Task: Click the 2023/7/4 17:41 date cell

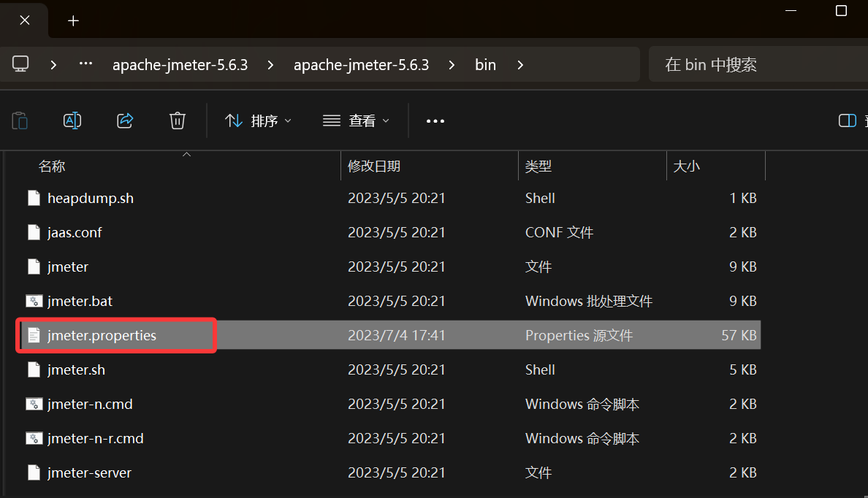Action: click(x=396, y=335)
